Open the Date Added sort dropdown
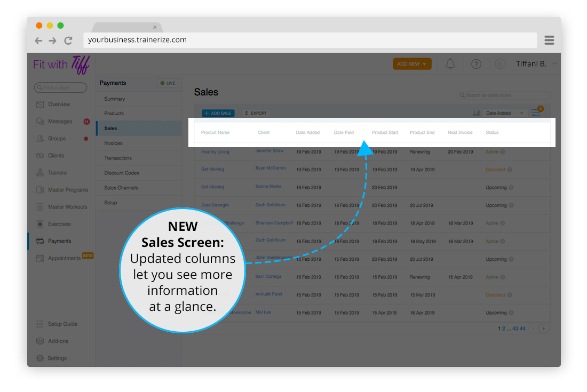This screenshot has width=587, height=392. click(505, 113)
